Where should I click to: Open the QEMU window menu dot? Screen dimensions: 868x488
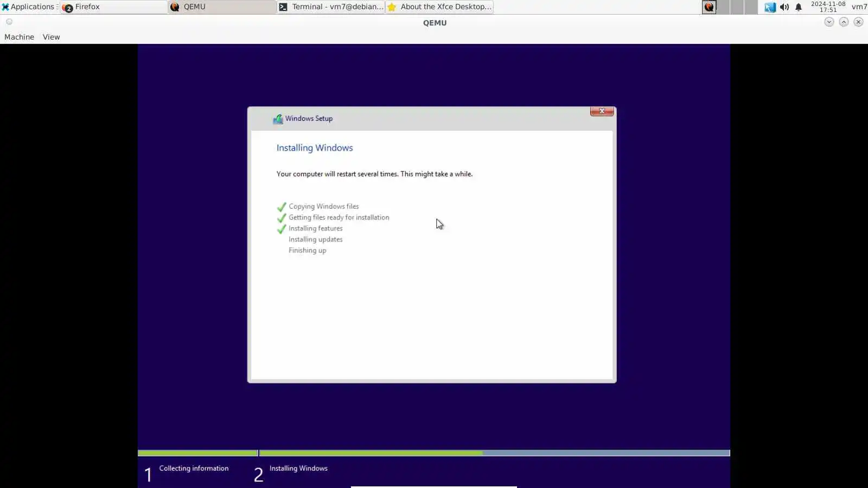9,22
